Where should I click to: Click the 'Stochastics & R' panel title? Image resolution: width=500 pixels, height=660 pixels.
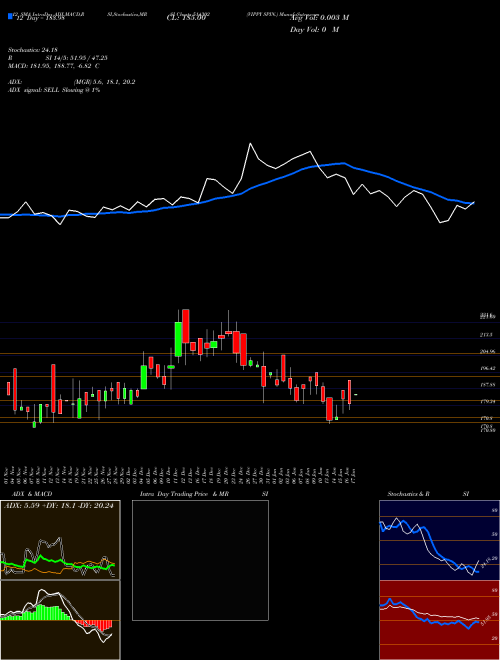[x=408, y=494]
